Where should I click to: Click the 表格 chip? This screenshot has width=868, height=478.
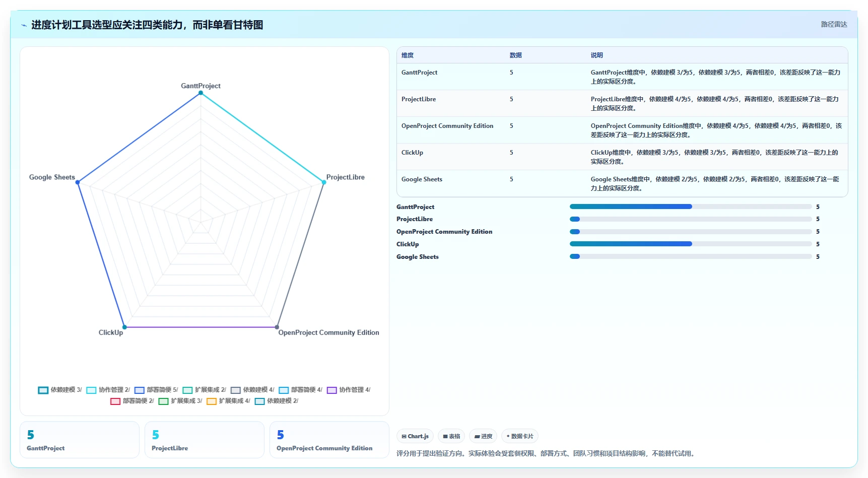pos(451,436)
